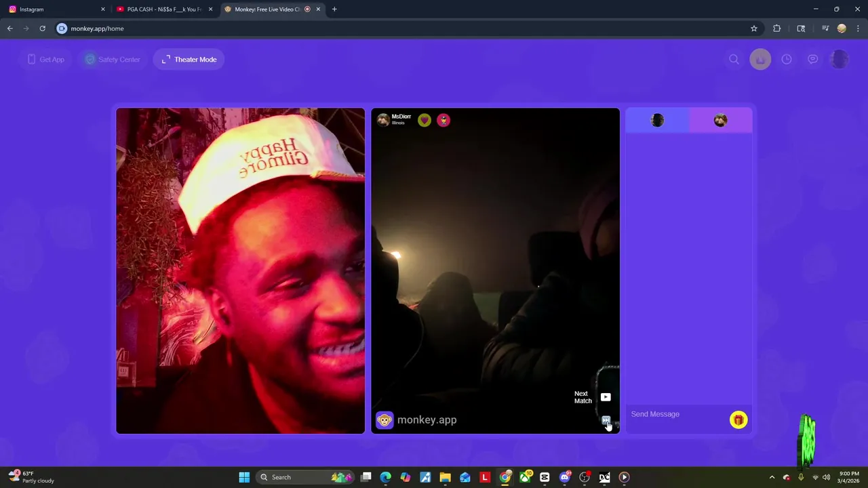This screenshot has height=488, width=868.
Task: Click microphone in-use tray icon
Action: point(801,477)
